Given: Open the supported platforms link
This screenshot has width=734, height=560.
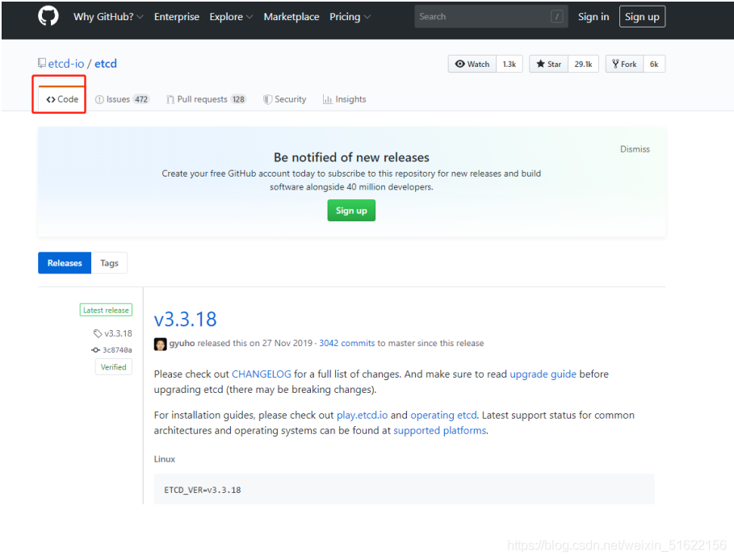Looking at the screenshot, I should [439, 431].
